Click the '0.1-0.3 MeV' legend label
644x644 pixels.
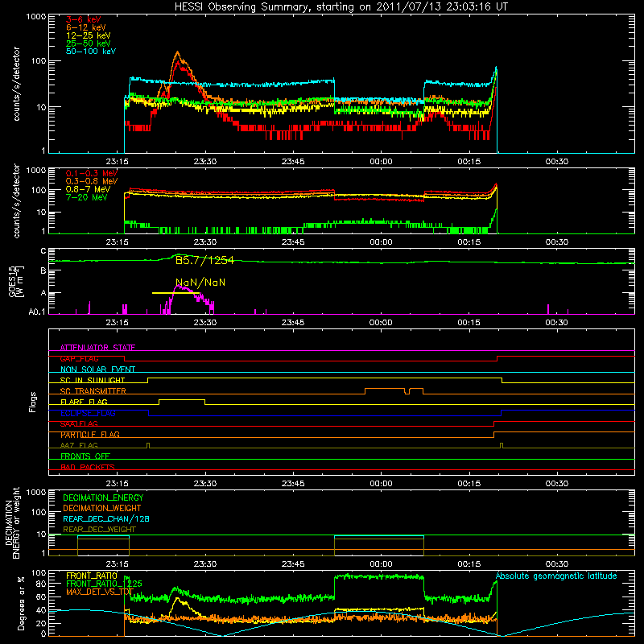92,174
